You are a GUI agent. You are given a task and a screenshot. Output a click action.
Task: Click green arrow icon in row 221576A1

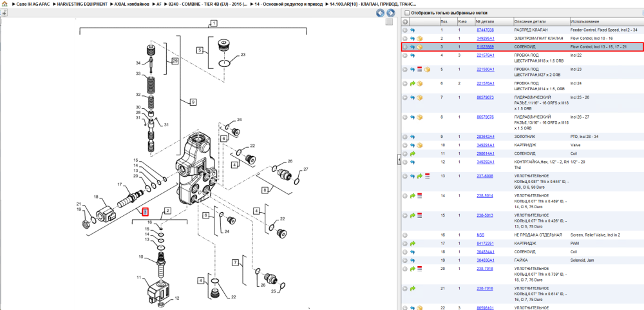click(x=412, y=84)
